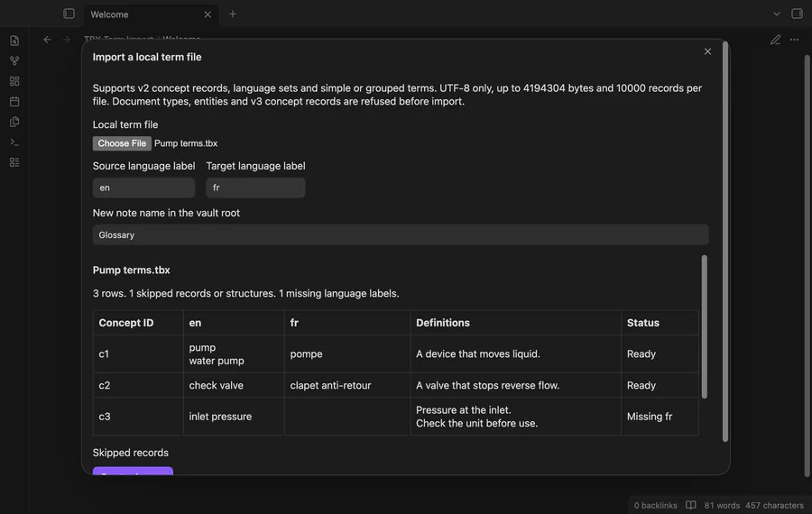Open canvas grid icon in ribbon
Viewport: 812px width, 514px height.
coord(14,81)
